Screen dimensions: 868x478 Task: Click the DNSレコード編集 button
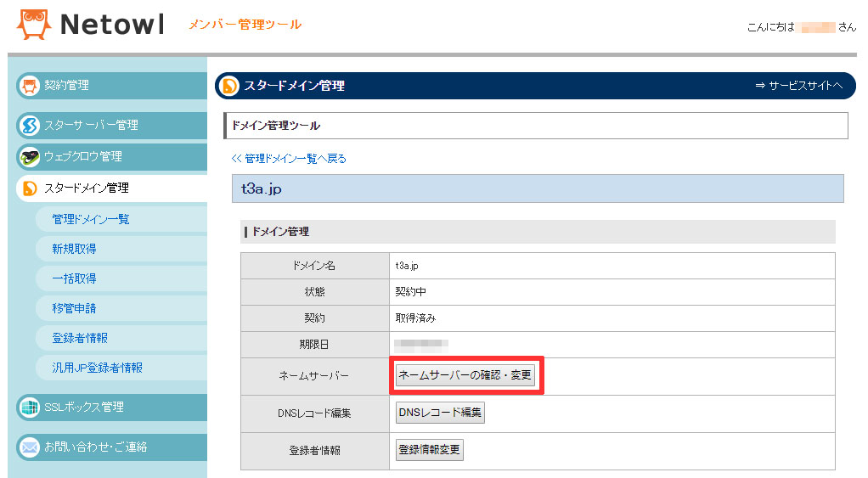point(440,413)
